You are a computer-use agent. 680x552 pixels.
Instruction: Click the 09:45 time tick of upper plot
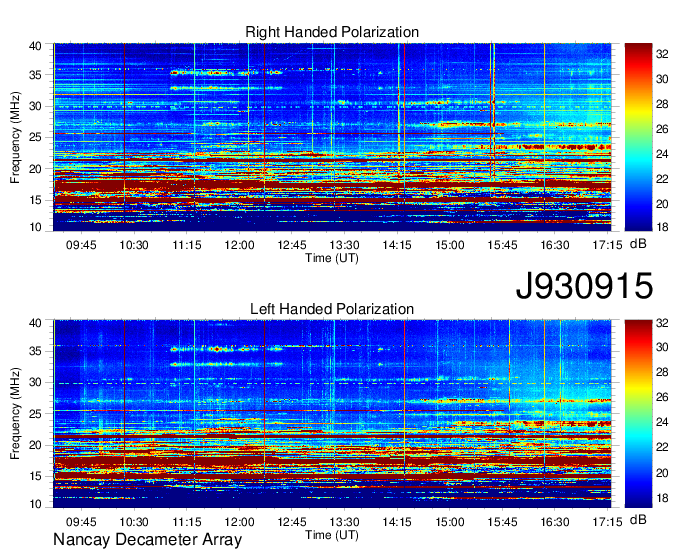click(x=81, y=245)
